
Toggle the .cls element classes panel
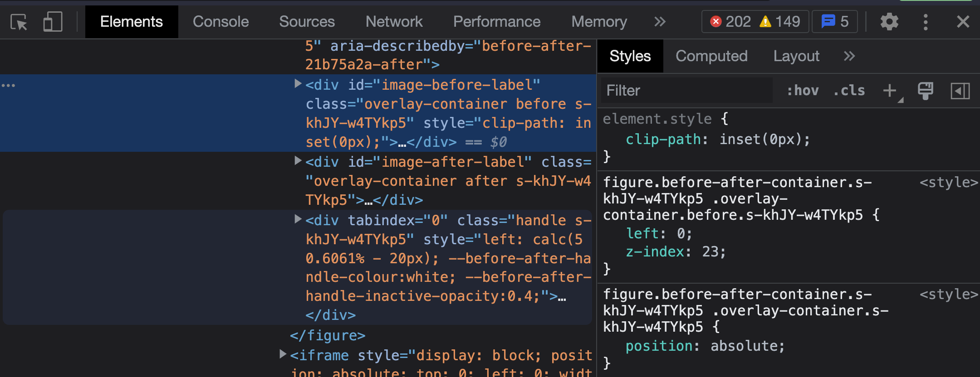pos(849,91)
